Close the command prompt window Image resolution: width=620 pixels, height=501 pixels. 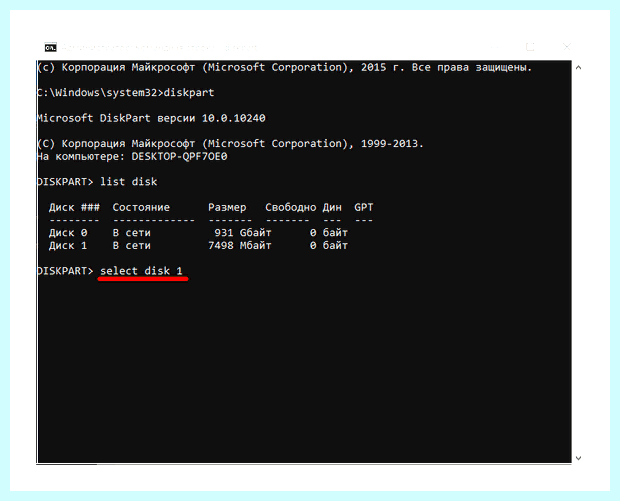coord(567,47)
